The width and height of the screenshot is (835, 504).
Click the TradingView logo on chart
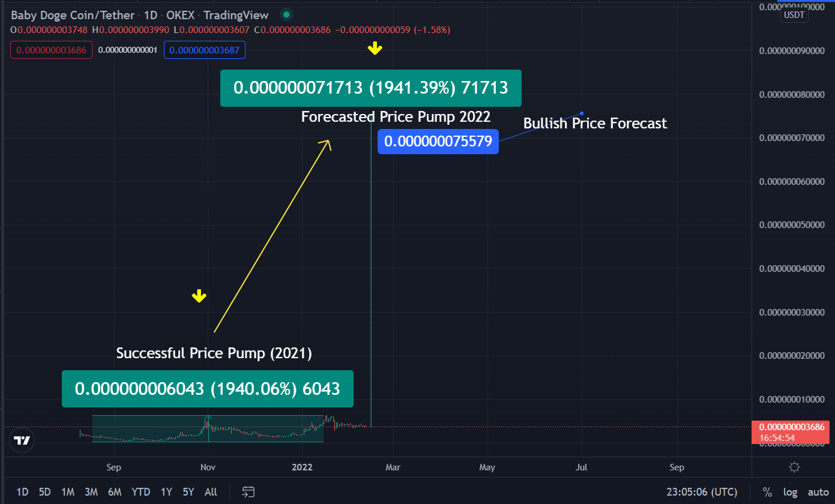pyautogui.click(x=22, y=440)
